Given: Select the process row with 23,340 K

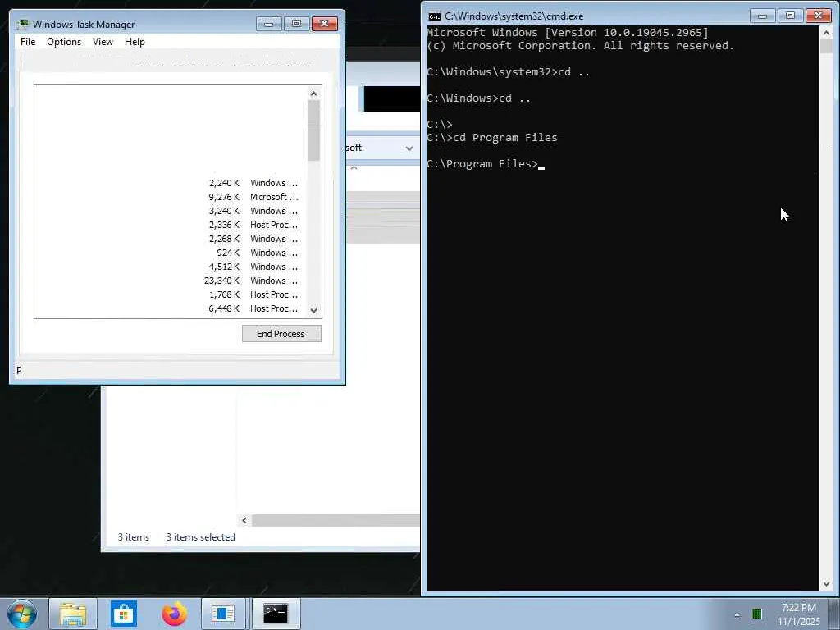Looking at the screenshot, I should click(171, 281).
